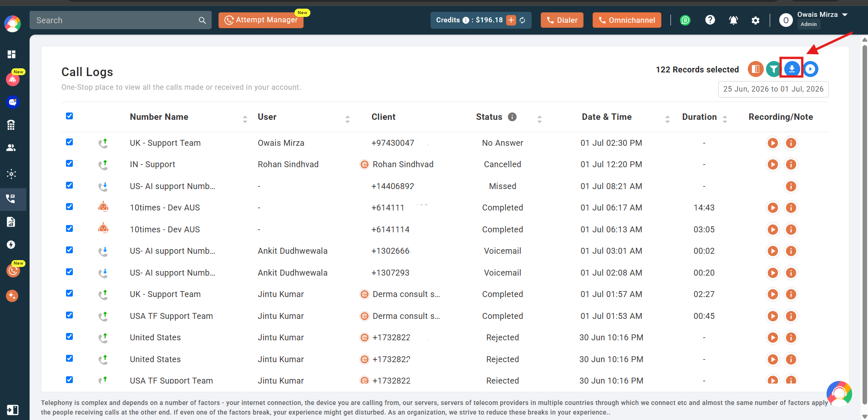The height and width of the screenshot is (420, 868).
Task: Open the contacts people icon in sidebar
Action: (11, 148)
